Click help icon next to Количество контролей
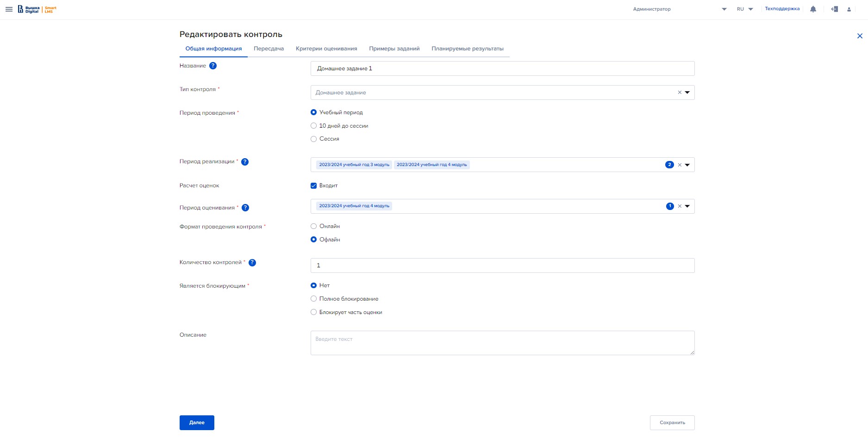Screen dimensions: 868x438 (x=252, y=263)
